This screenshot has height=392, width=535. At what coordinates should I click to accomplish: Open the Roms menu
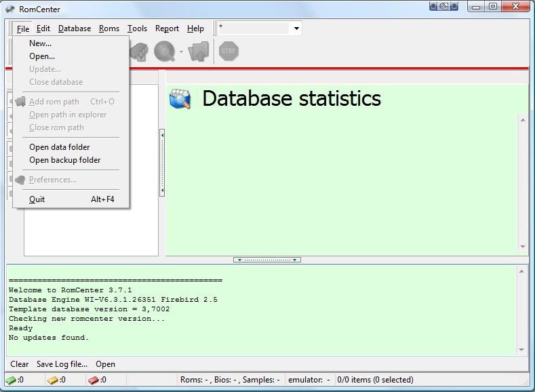tap(109, 28)
